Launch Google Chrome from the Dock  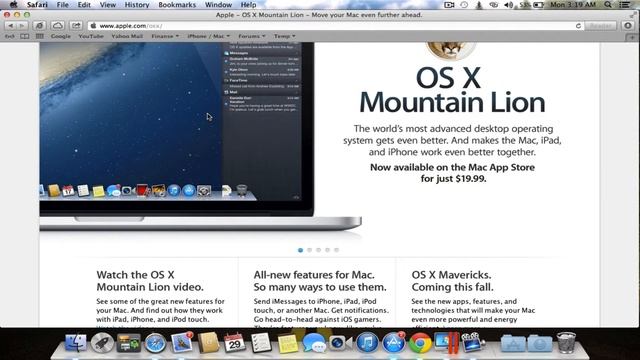420,343
